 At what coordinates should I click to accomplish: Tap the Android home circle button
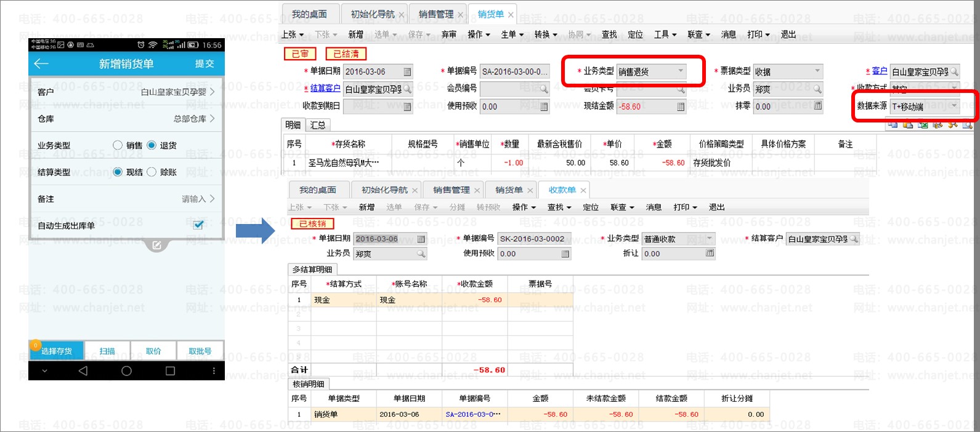126,370
